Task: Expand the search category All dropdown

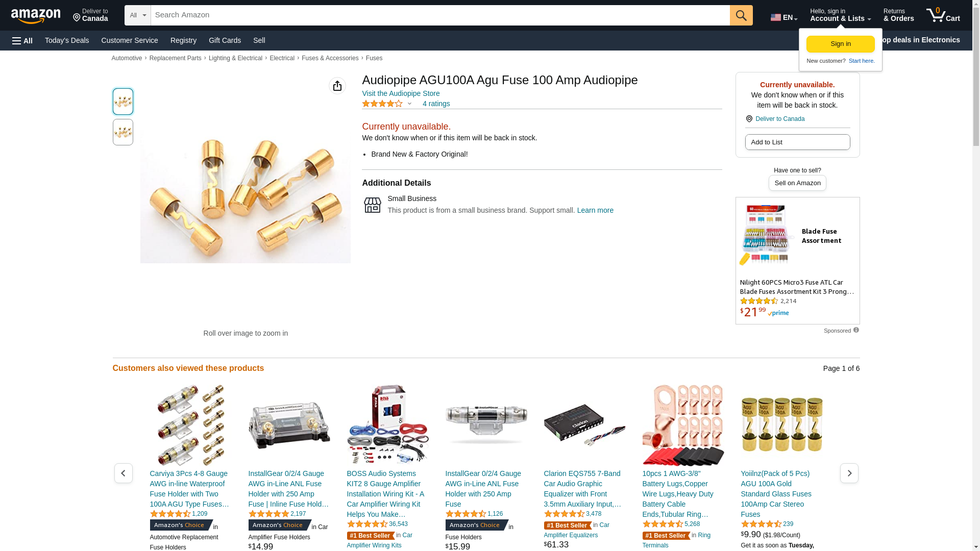Action: point(138,15)
